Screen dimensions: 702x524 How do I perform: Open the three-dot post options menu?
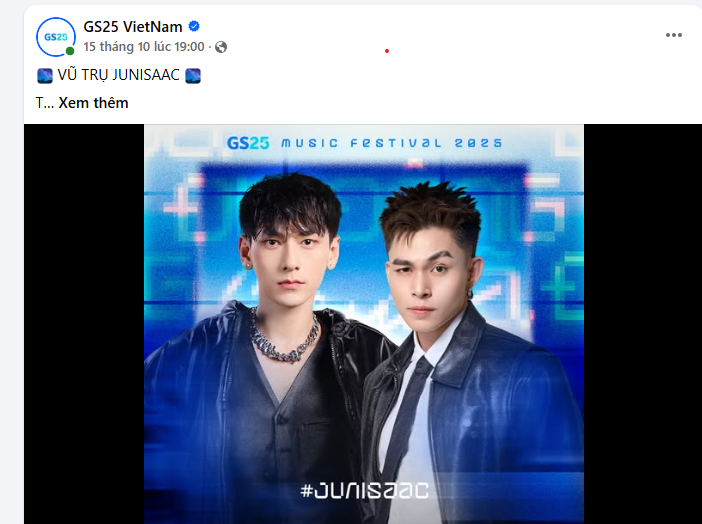point(673,35)
